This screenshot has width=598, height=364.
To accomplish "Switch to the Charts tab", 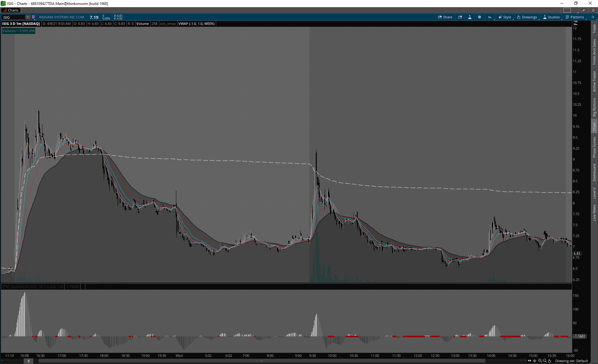I will pos(11,10).
